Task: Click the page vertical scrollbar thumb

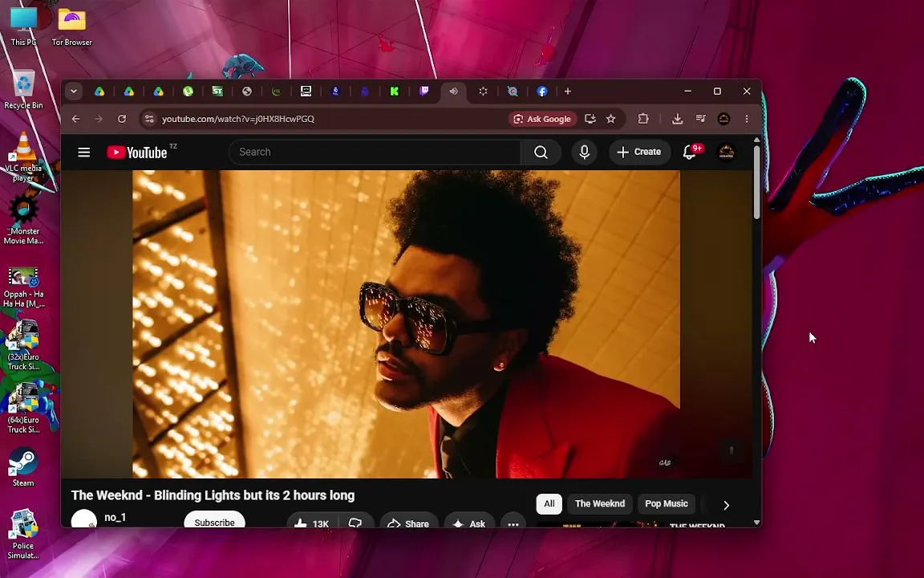Action: [x=756, y=183]
